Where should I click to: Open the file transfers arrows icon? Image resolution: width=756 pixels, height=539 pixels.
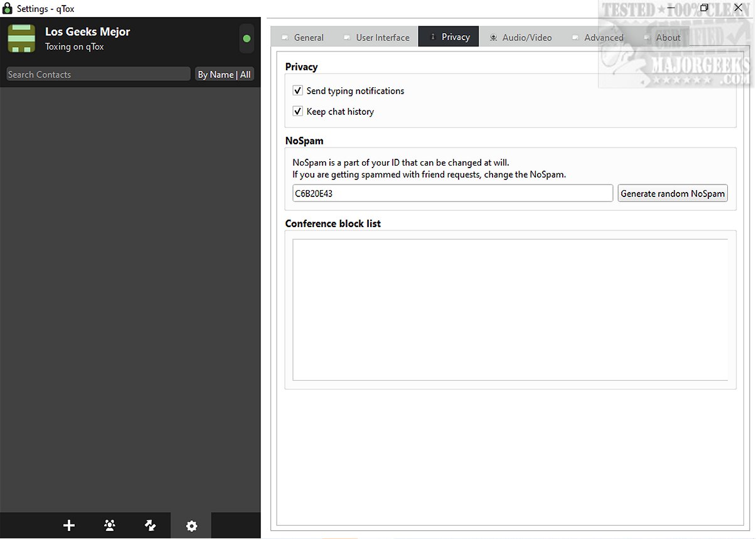(151, 526)
